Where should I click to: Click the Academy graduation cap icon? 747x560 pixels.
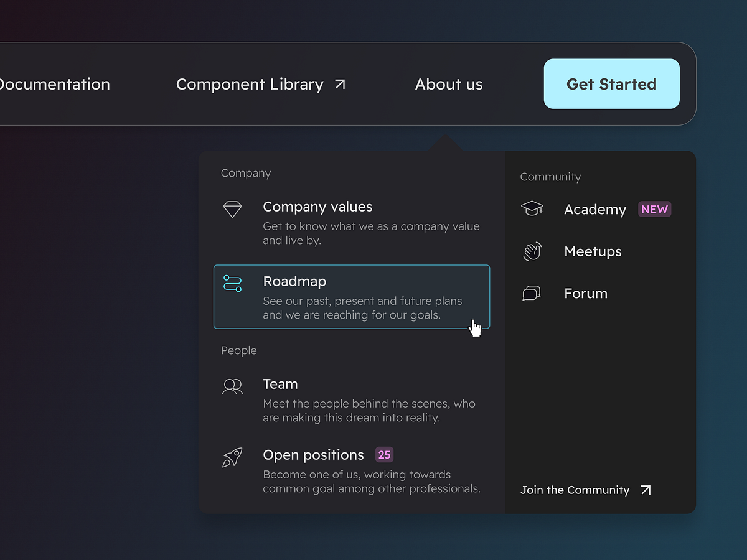[x=532, y=208]
